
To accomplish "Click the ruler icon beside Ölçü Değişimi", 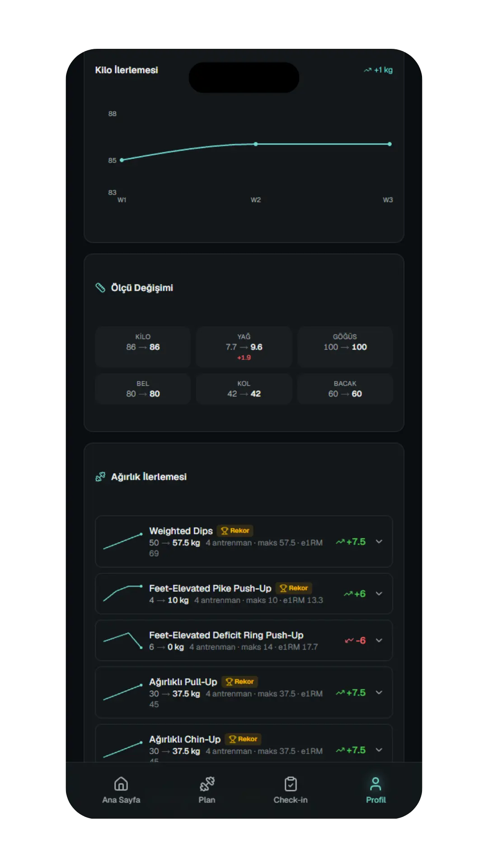I will coord(100,288).
